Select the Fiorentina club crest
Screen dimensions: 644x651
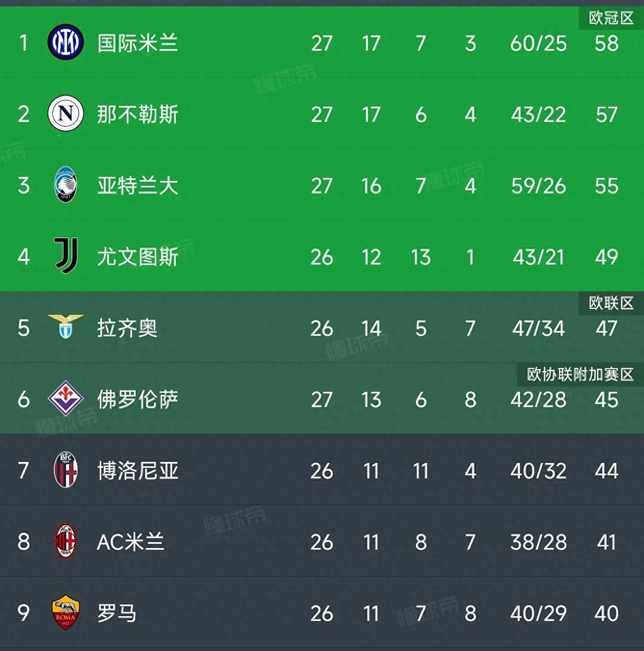point(65,400)
